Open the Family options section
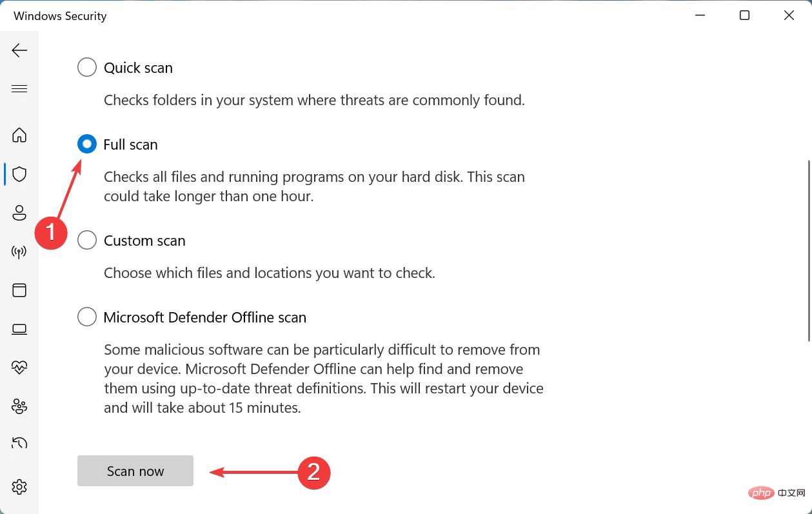This screenshot has width=812, height=514. (20, 406)
